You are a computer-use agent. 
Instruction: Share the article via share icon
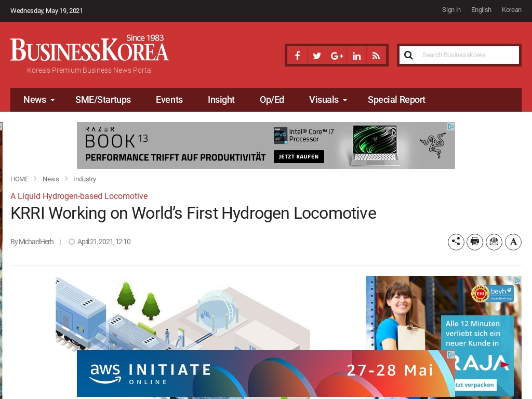click(x=456, y=242)
